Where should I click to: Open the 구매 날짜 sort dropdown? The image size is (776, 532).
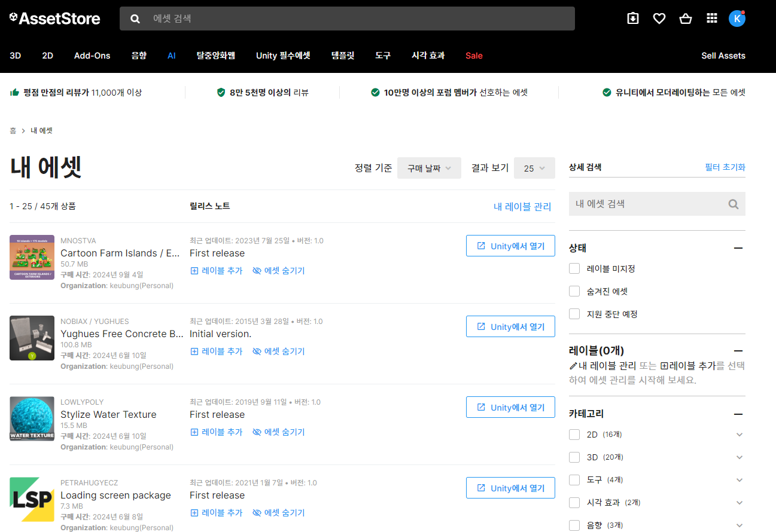(429, 168)
